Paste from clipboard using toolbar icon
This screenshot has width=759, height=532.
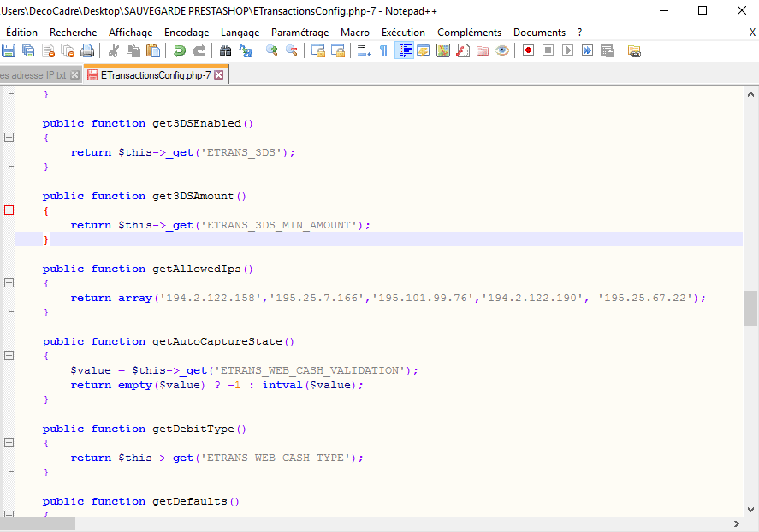point(153,50)
